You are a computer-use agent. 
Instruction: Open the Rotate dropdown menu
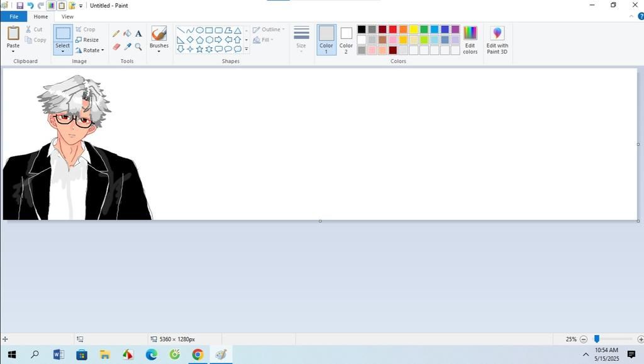(90, 50)
